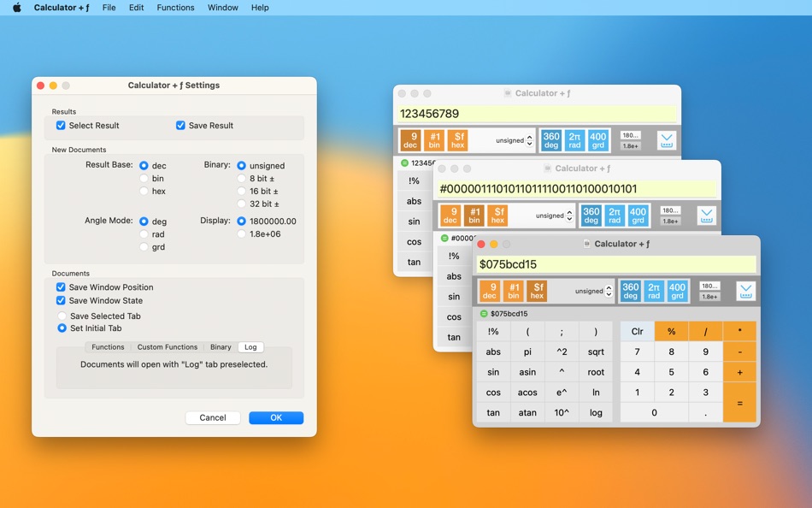Choose 16 bit ± binary option
Image resolution: width=812 pixels, height=508 pixels.
pos(241,192)
